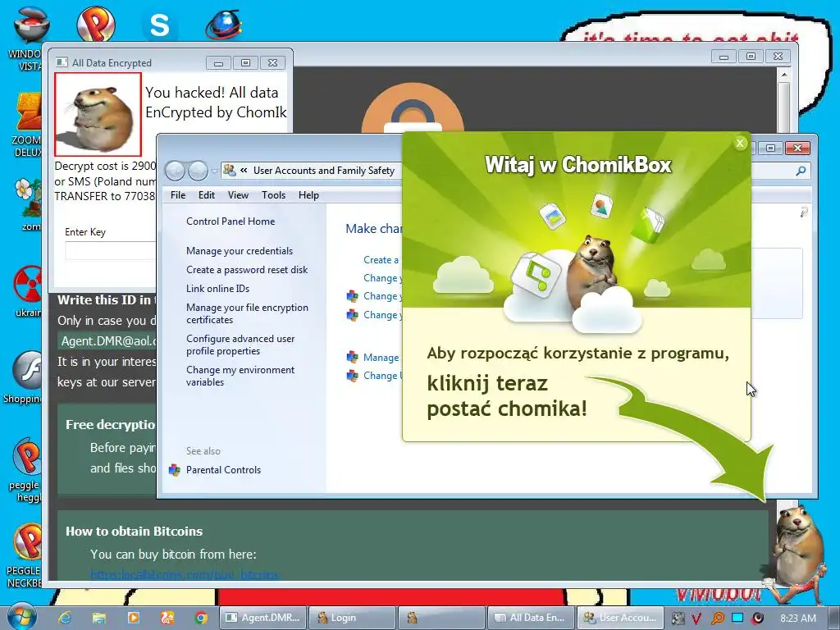
Task: Open Manage your credentials link
Action: [240, 251]
